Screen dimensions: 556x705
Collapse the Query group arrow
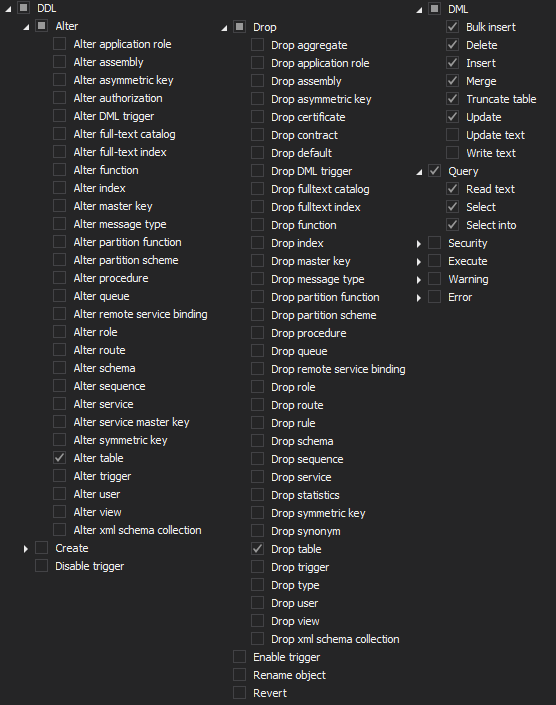pos(419,172)
